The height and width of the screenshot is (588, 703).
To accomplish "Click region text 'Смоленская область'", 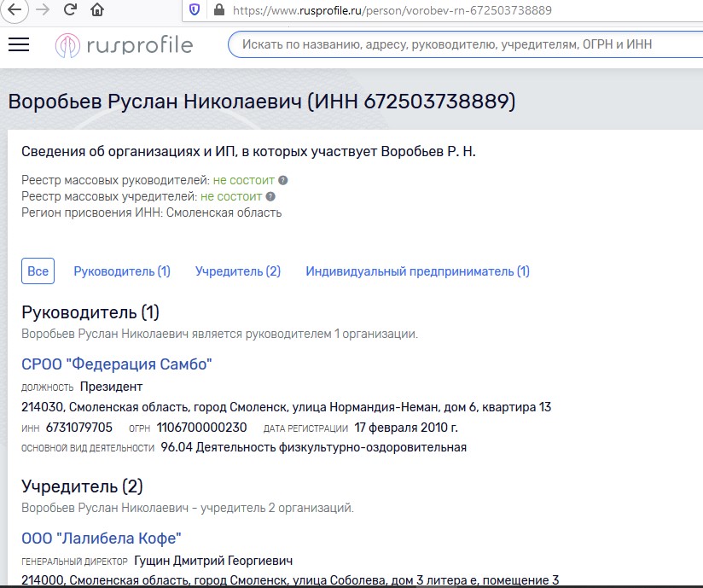I will coord(224,212).
